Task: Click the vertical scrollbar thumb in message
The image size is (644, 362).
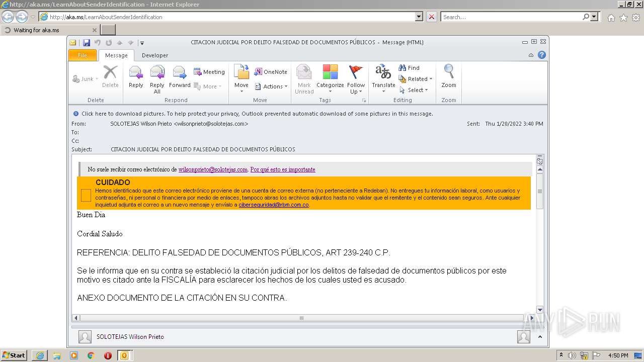Action: tap(540, 191)
